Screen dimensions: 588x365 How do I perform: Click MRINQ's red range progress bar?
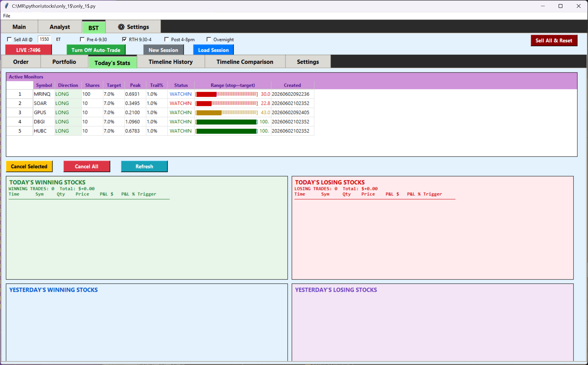[x=227, y=94]
